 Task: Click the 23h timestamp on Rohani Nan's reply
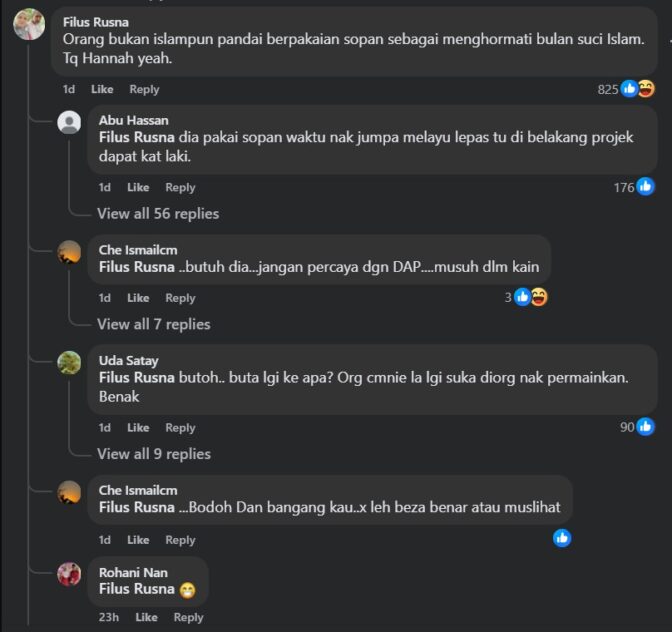coord(109,617)
